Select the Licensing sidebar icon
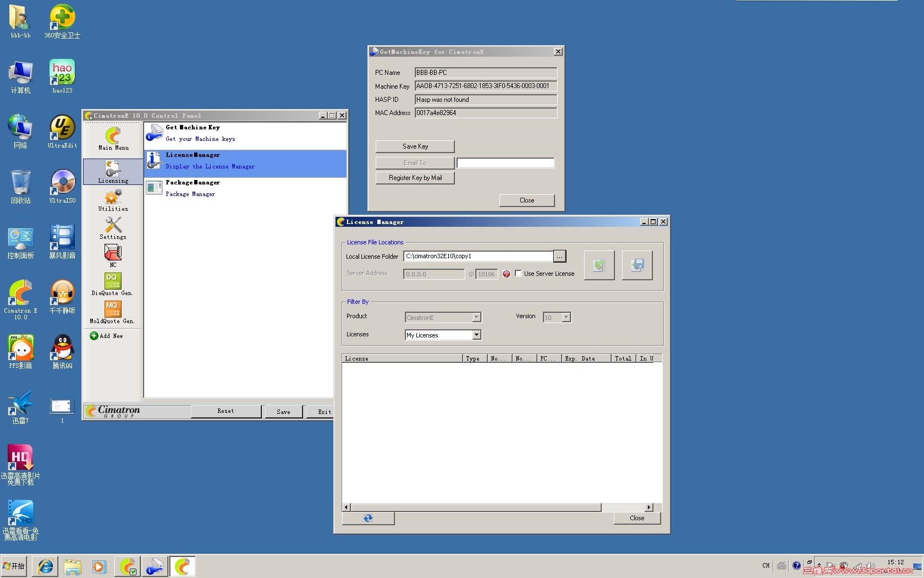The height and width of the screenshot is (578, 924). click(x=113, y=172)
